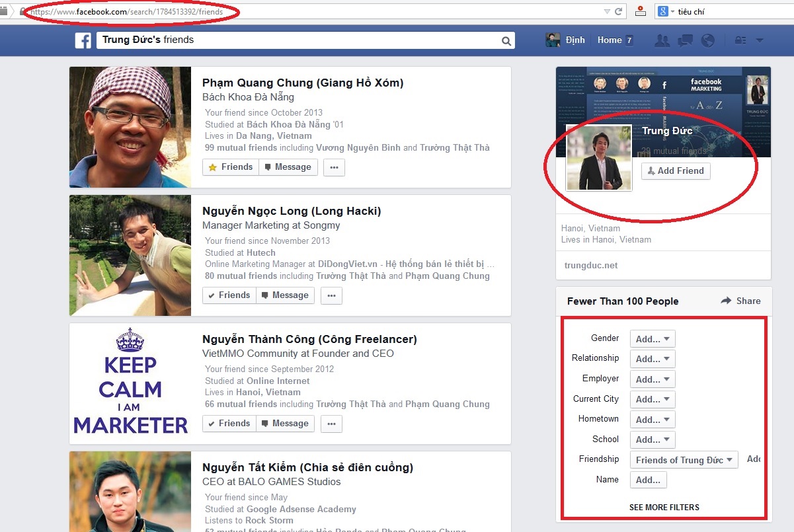Screen dimensions: 794x532
Task: Open the friend requests icon
Action: pyautogui.click(x=662, y=40)
